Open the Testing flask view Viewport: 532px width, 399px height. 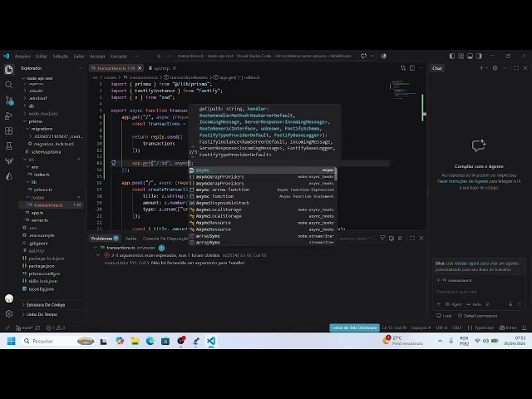coord(9,146)
